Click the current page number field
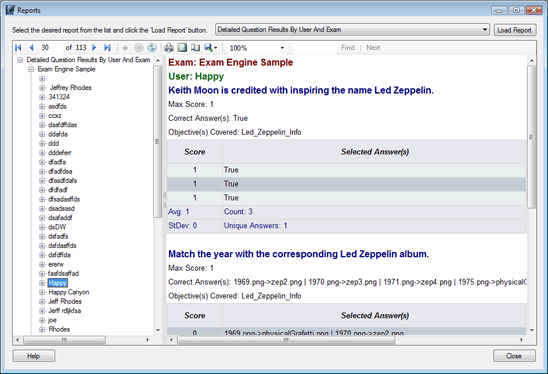This screenshot has height=374, width=548. point(51,48)
